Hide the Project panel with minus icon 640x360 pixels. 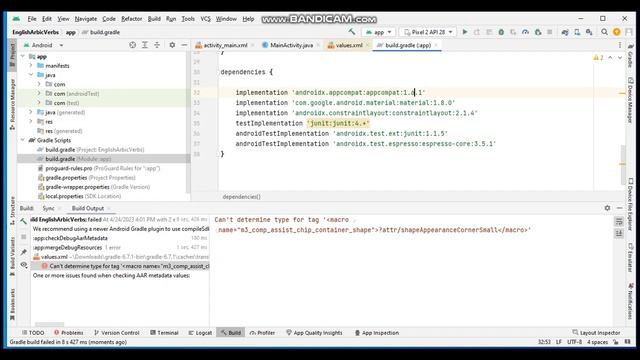[184, 45]
